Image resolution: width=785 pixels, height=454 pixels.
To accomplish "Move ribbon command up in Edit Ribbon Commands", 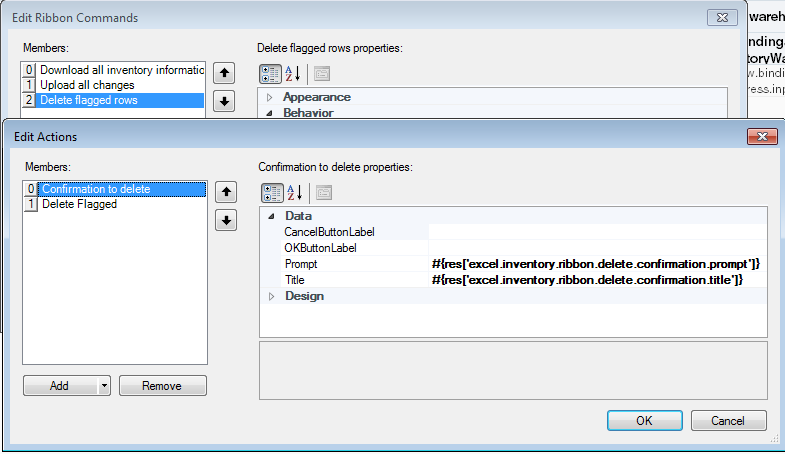I will tap(224, 73).
